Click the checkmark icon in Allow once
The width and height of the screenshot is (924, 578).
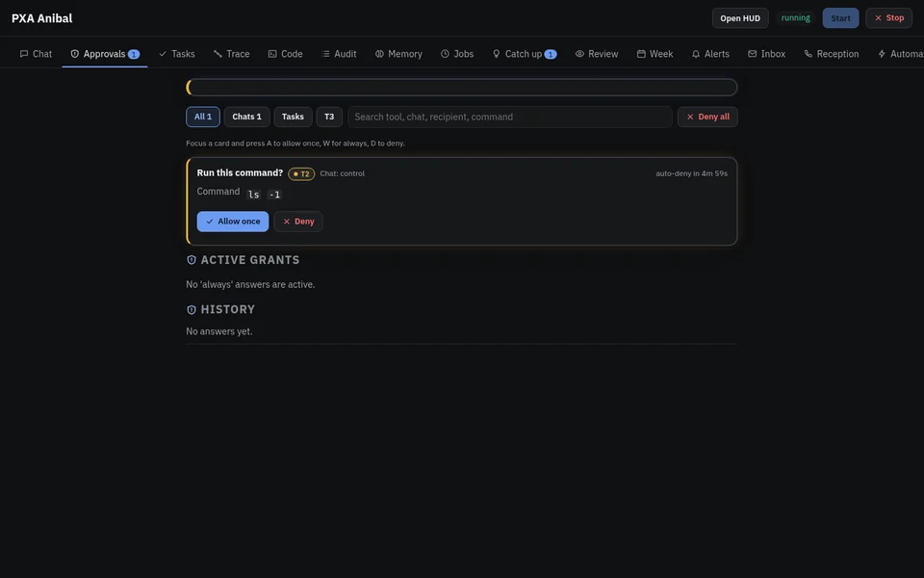(209, 222)
